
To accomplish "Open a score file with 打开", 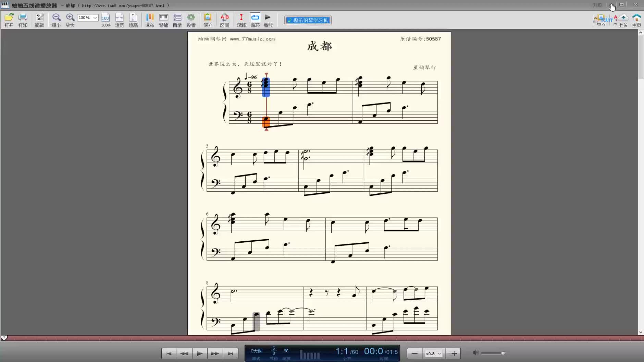I will click(x=9, y=20).
